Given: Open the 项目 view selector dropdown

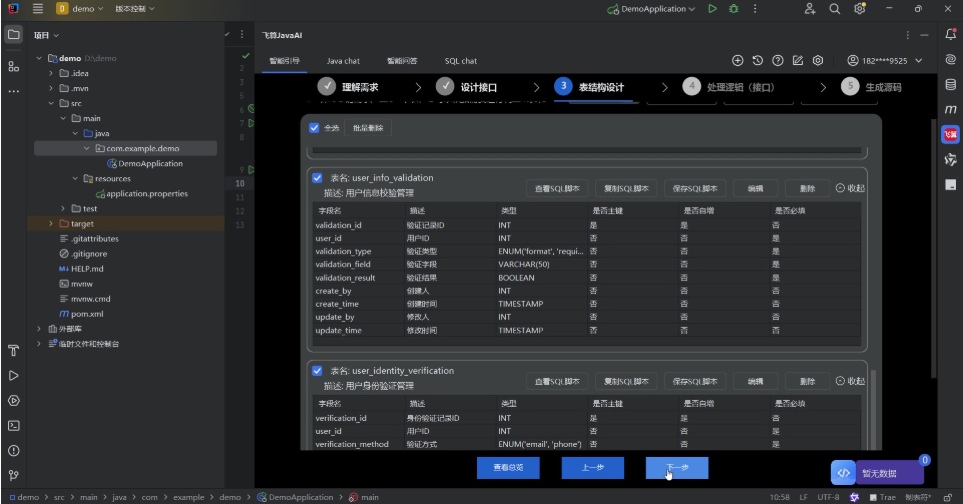Looking at the screenshot, I should coord(46,36).
